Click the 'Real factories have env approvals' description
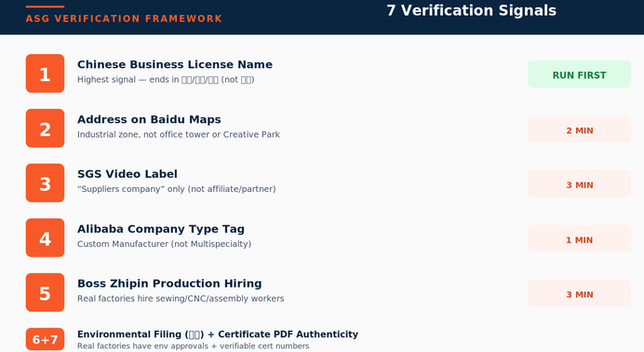The image size is (644, 352). click(193, 345)
